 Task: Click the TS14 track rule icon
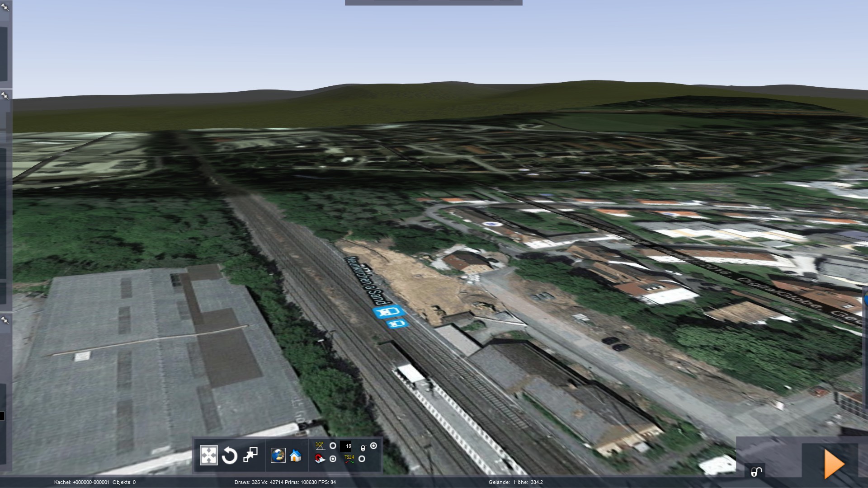coord(349,459)
